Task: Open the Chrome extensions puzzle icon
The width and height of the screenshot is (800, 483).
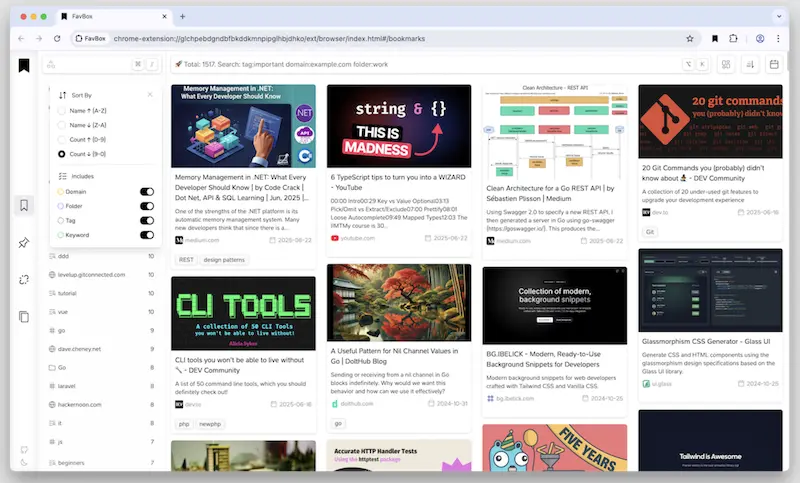Action: click(x=733, y=38)
